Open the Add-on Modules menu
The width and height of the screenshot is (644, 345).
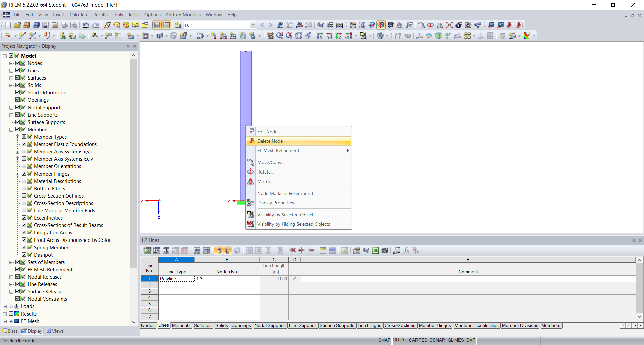coord(183,15)
